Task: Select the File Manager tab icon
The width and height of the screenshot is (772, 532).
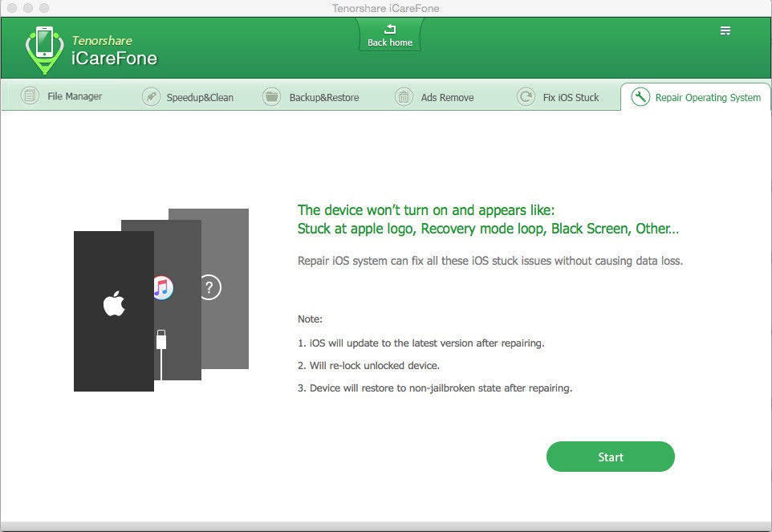Action: tap(30, 95)
